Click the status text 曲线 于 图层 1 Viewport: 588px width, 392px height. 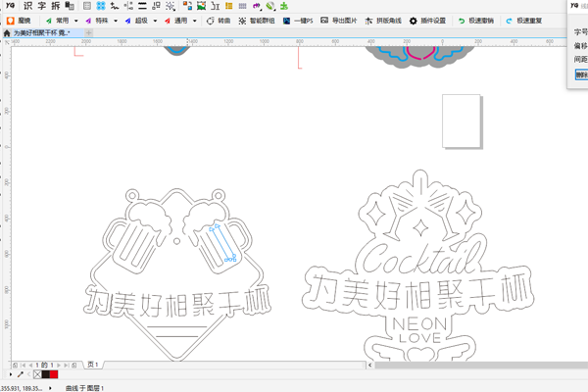pyautogui.click(x=84, y=388)
